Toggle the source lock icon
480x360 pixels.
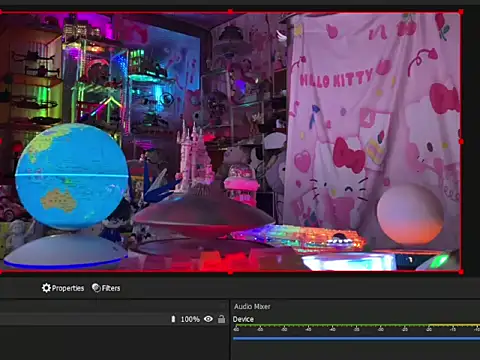(221, 319)
